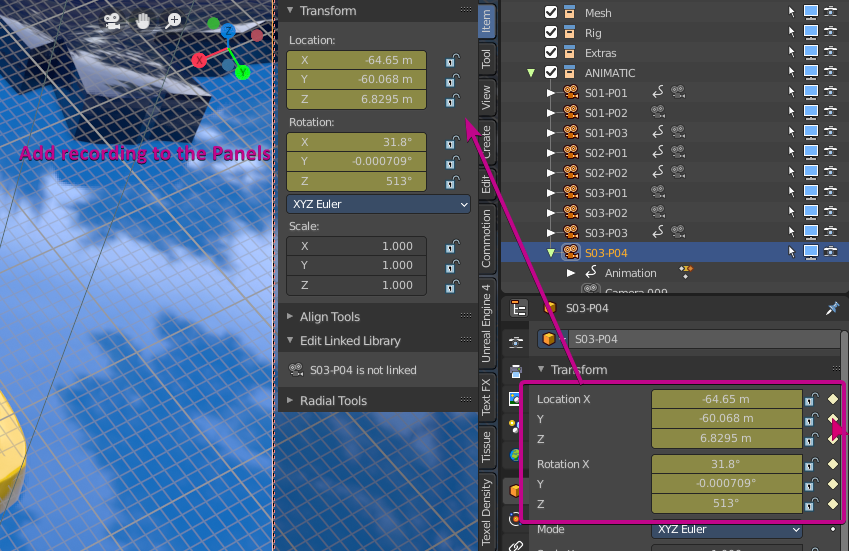
Task: Lock Location Z in the sidebar Transform panel
Action: tap(452, 100)
